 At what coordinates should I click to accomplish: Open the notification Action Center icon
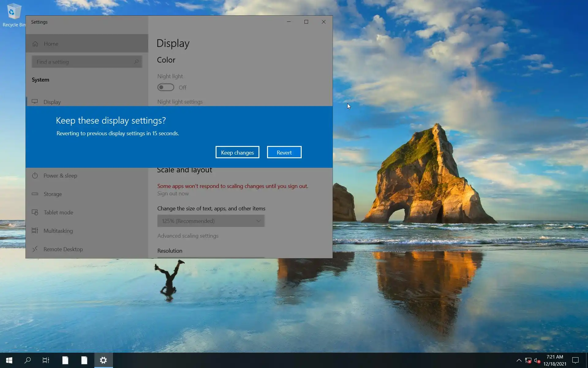pos(575,360)
